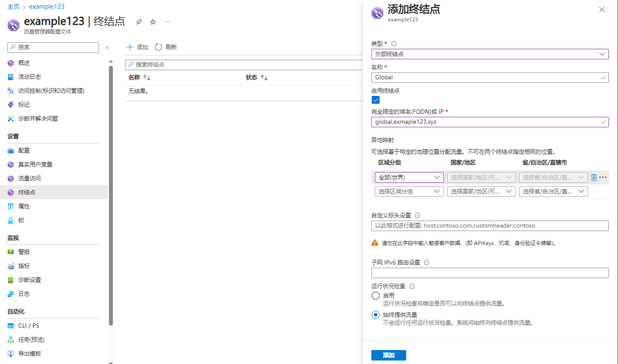Uncheck the 启用终结点 checkbox
This screenshot has width=618, height=364.
376,100
